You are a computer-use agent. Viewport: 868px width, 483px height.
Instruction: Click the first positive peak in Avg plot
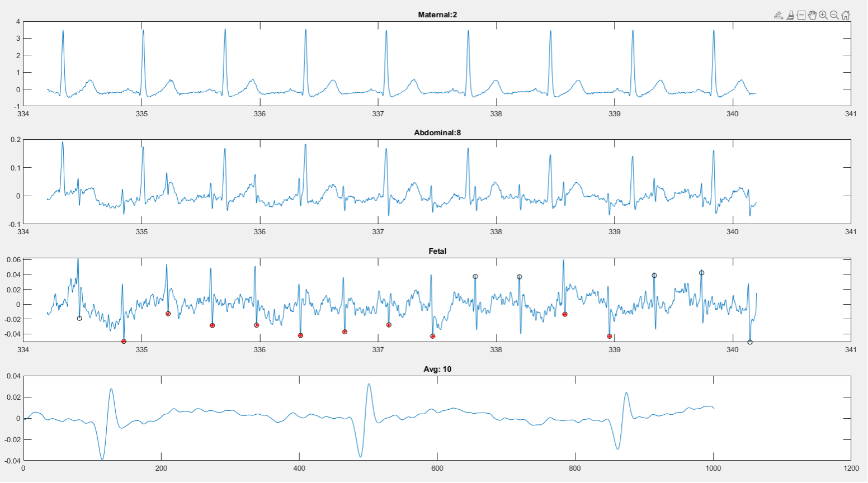click(111, 389)
